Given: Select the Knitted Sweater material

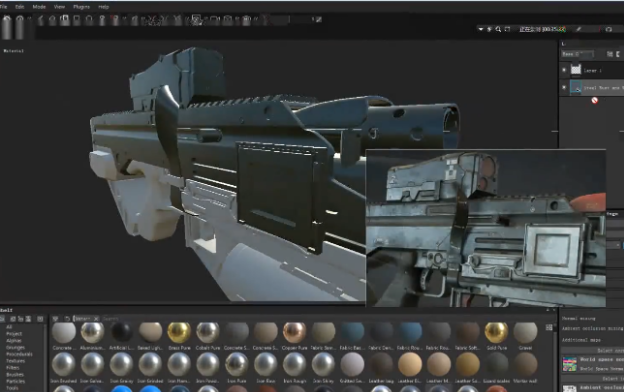Looking at the screenshot, I should click(x=352, y=365).
